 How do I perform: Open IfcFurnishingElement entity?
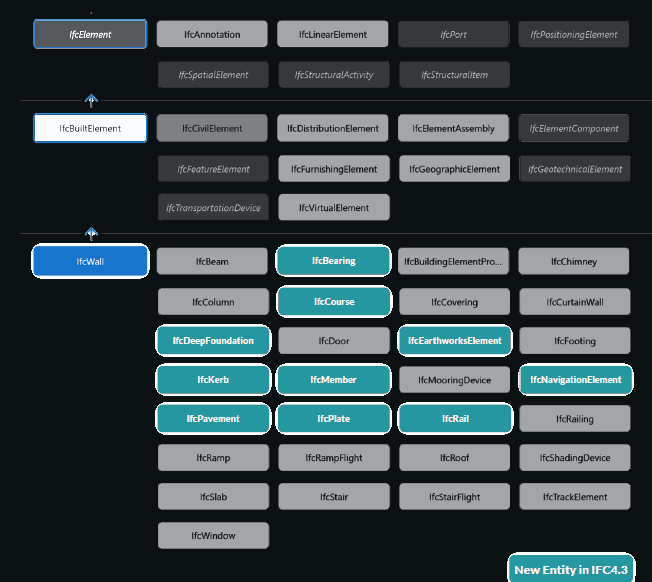point(334,169)
